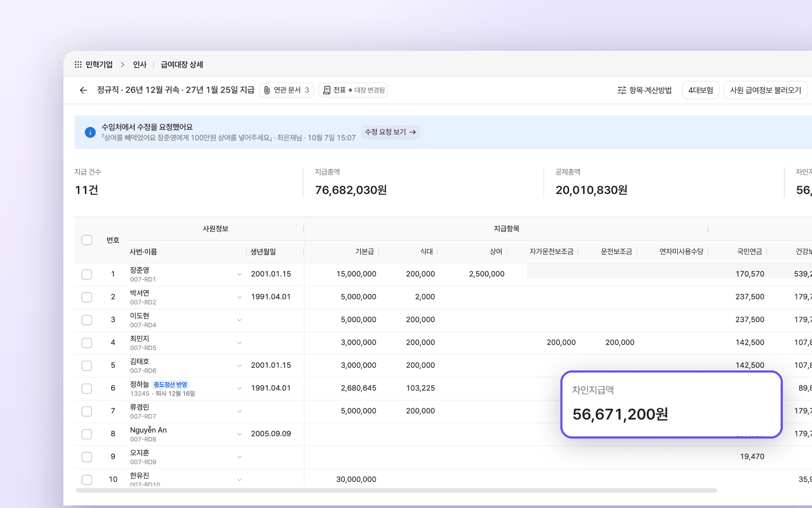The width and height of the screenshot is (812, 508).
Task: Click the 기본급 column header
Action: pyautogui.click(x=364, y=251)
